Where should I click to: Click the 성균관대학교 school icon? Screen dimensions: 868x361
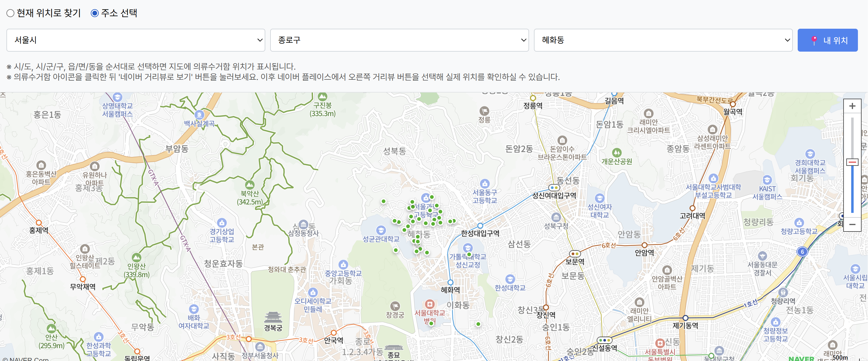coord(381,230)
